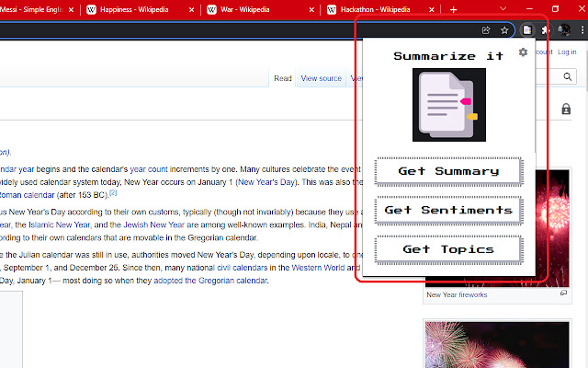The height and width of the screenshot is (368, 588).
Task: Enlarge the New Year fireworks image icon
Action: (563, 293)
